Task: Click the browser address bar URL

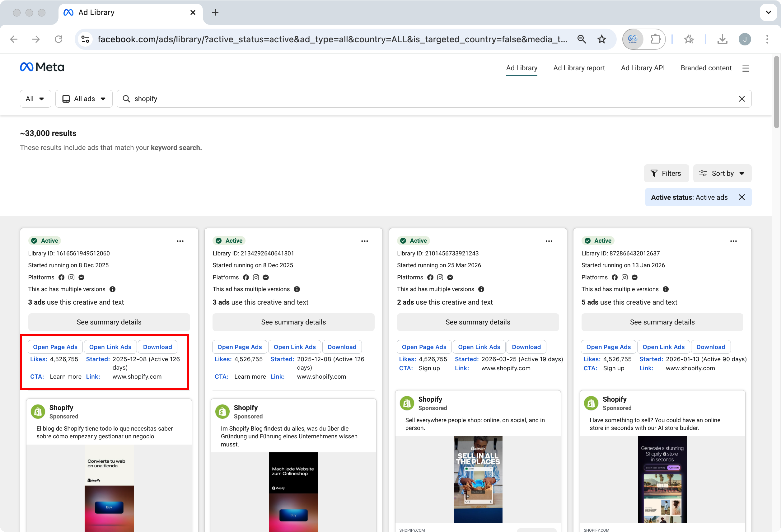Action: coord(332,39)
